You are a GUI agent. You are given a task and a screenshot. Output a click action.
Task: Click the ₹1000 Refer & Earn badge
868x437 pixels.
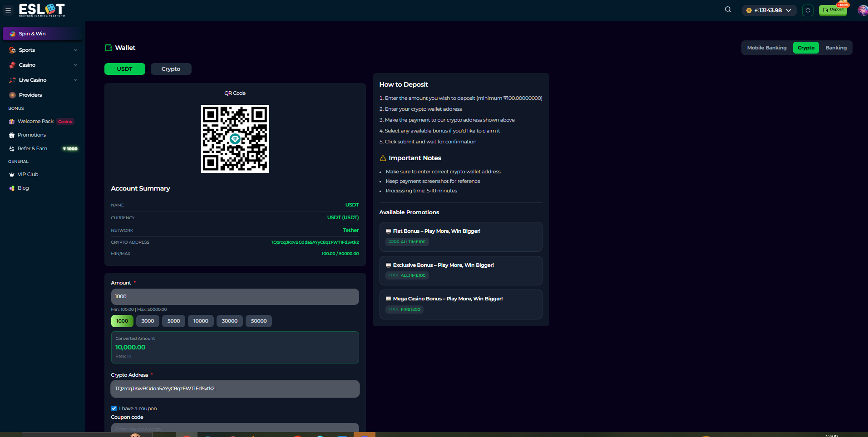click(x=70, y=149)
